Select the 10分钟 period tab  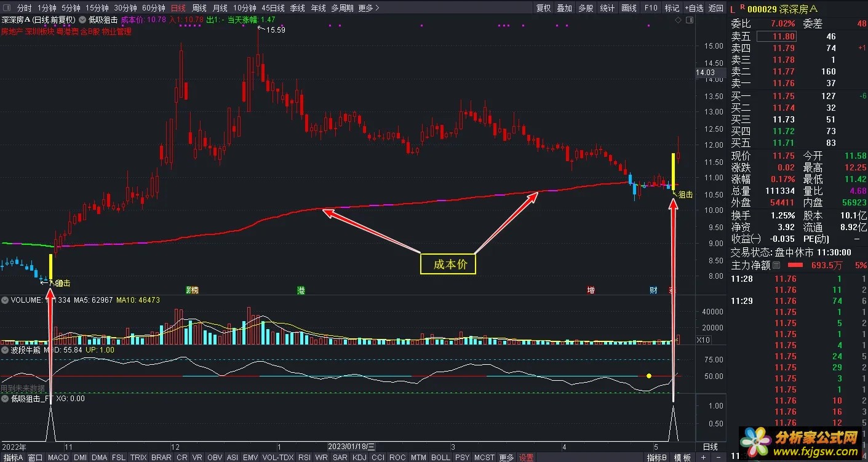(245, 8)
